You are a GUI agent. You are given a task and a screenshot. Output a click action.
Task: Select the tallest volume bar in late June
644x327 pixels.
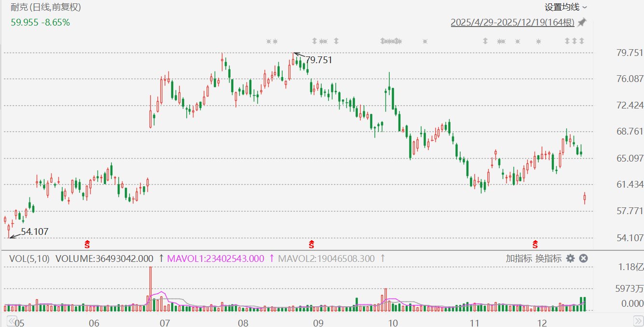pos(151,288)
